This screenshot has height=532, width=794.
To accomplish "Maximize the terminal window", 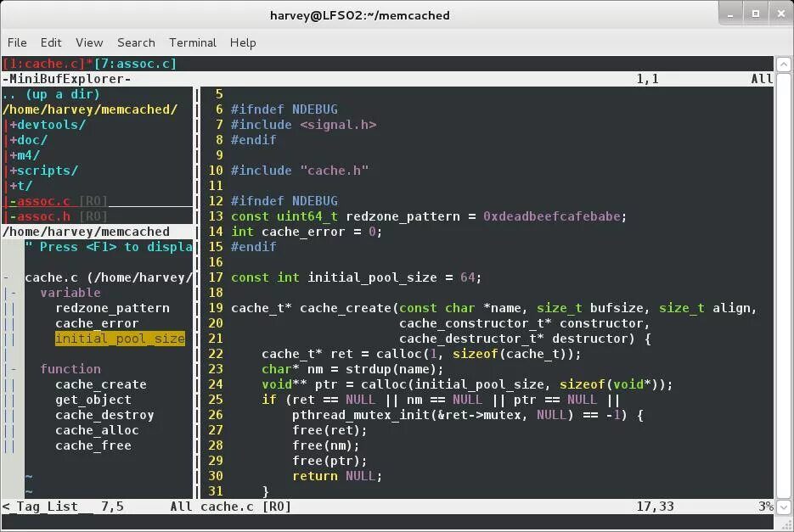I will (756, 14).
